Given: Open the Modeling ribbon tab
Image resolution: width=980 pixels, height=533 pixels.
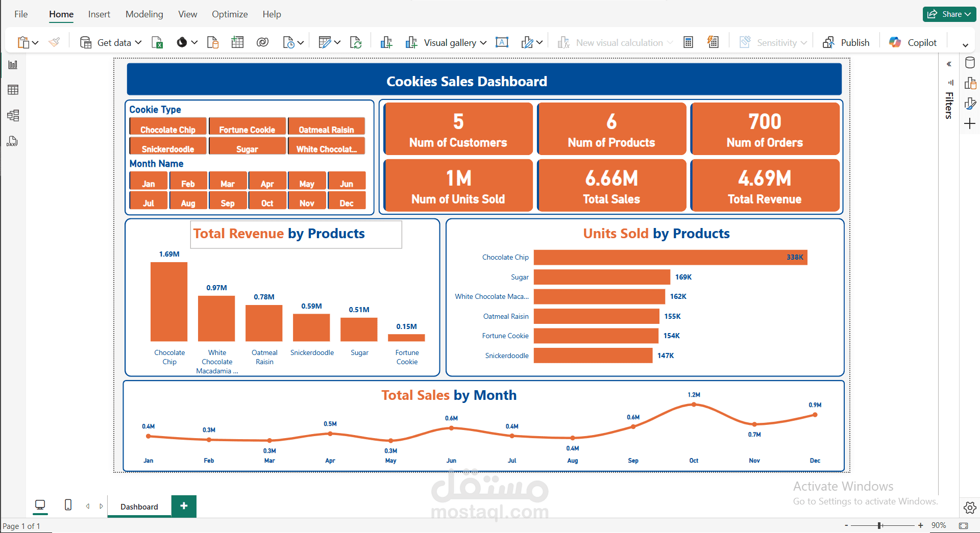Looking at the screenshot, I should [x=144, y=14].
